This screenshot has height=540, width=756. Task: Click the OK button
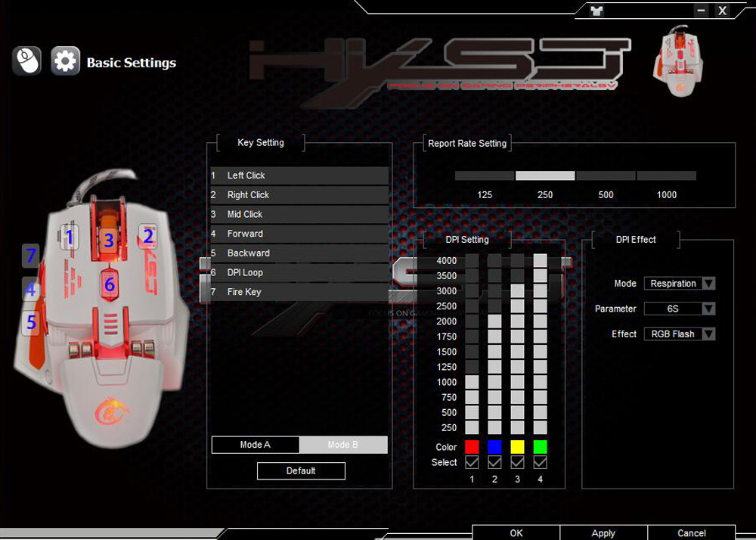[x=516, y=532]
